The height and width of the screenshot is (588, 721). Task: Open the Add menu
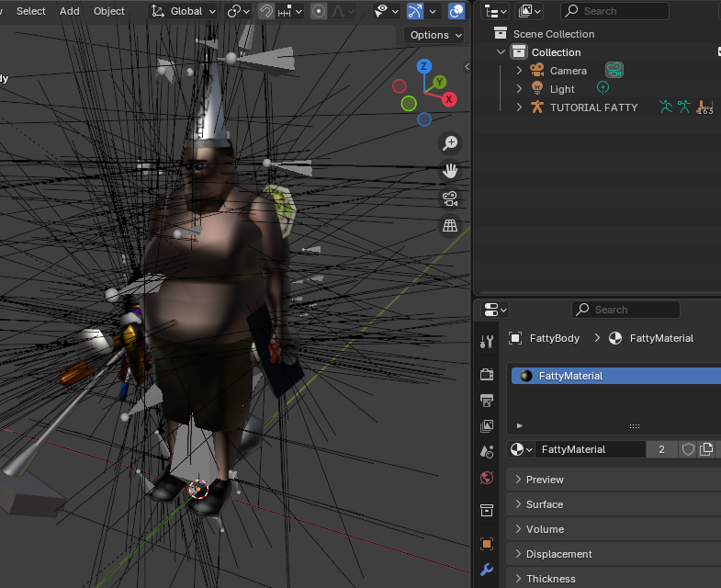pos(70,11)
